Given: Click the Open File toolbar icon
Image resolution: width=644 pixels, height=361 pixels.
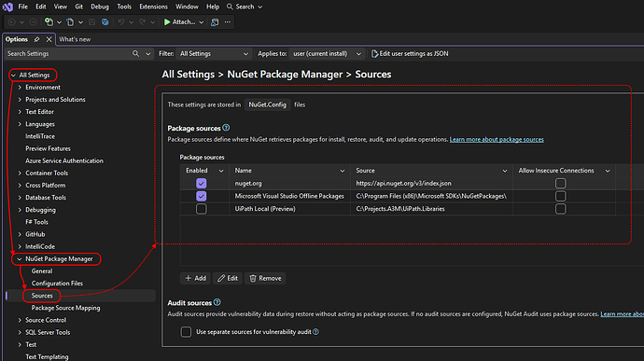Looking at the screenshot, I should point(70,22).
